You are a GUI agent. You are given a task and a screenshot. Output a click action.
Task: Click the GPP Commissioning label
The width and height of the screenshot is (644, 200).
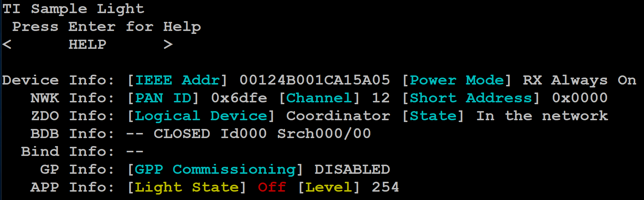pyautogui.click(x=215, y=169)
